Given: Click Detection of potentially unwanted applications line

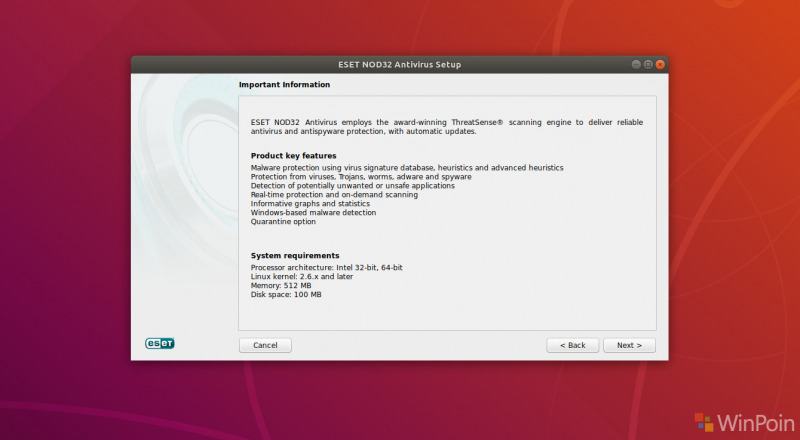Looking at the screenshot, I should pos(353,186).
